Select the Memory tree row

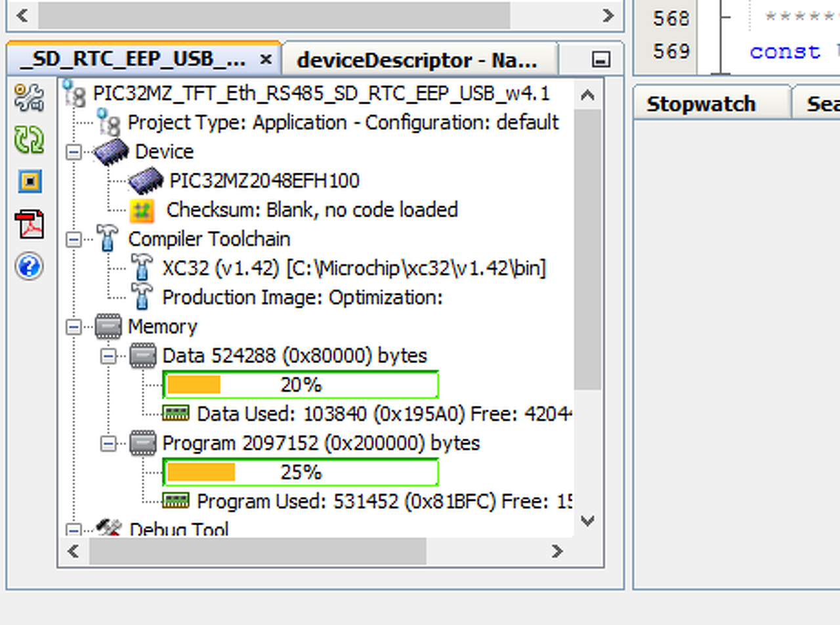click(162, 326)
